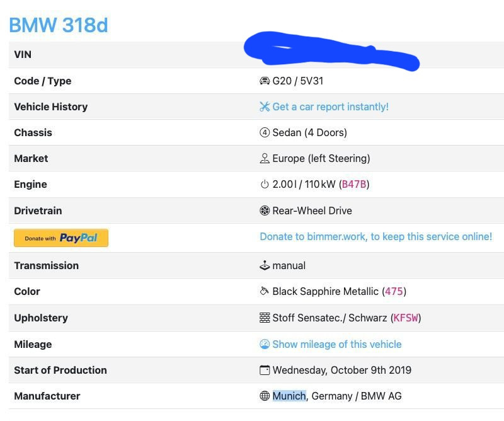
Task: Click the circled 4 doors chassis icon
Action: click(x=264, y=132)
